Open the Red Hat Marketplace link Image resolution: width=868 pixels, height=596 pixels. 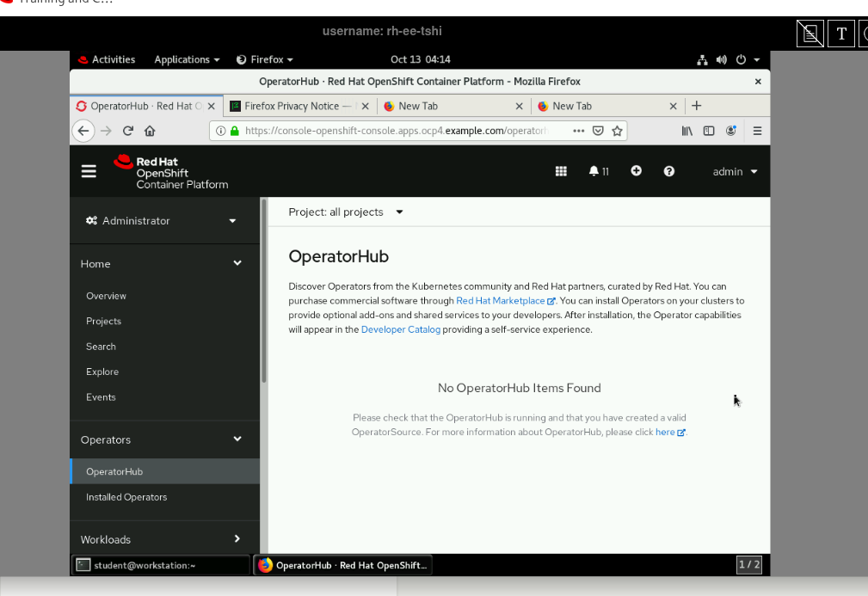[506, 301]
